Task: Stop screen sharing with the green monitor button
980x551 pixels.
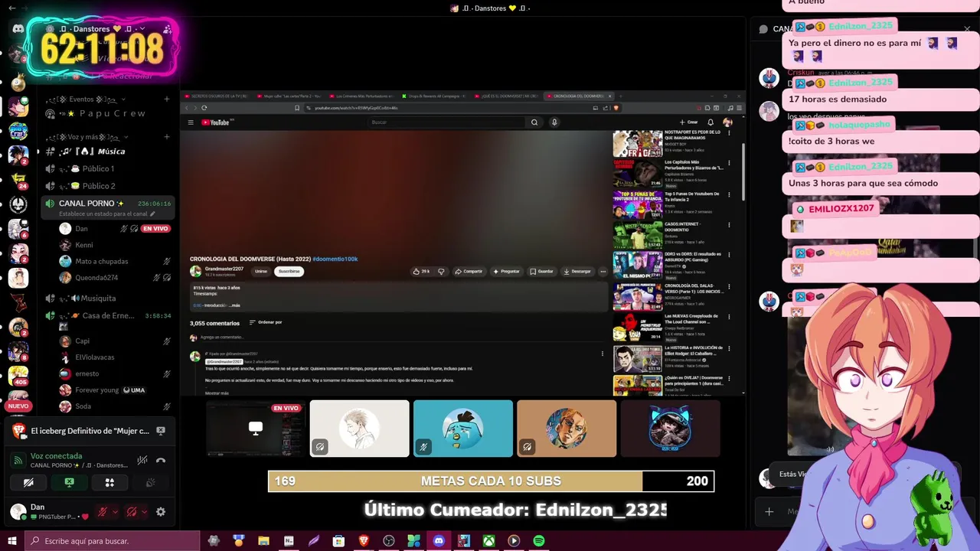Action: click(69, 482)
